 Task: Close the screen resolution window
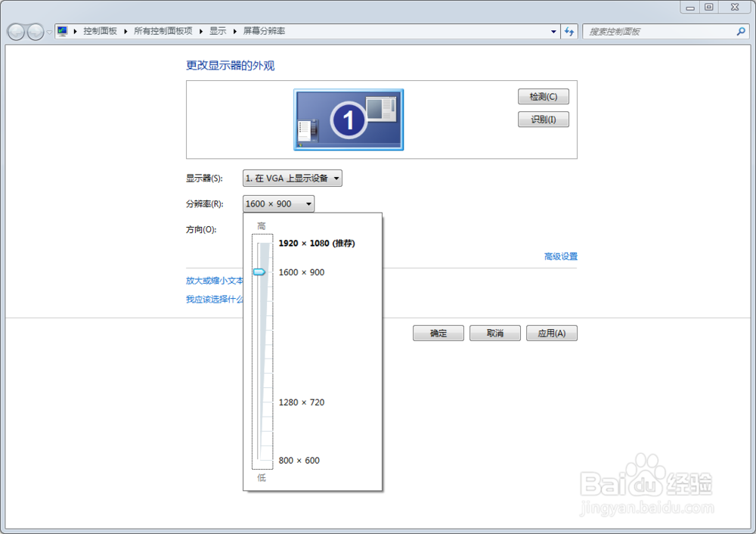click(735, 8)
